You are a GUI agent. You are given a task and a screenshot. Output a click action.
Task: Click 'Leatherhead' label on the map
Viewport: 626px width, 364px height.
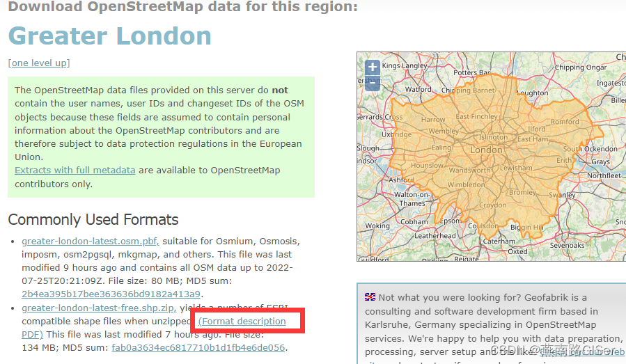coord(435,236)
